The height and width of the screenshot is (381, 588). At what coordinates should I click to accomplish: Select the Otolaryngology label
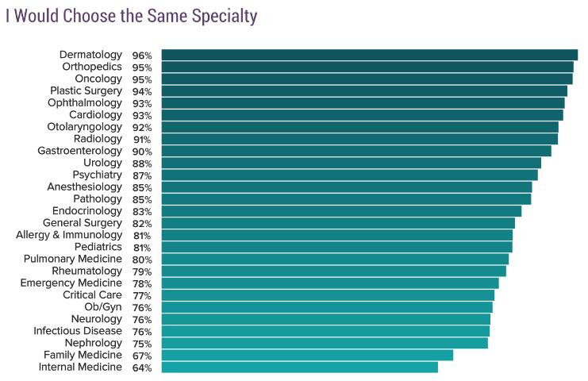[85, 127]
